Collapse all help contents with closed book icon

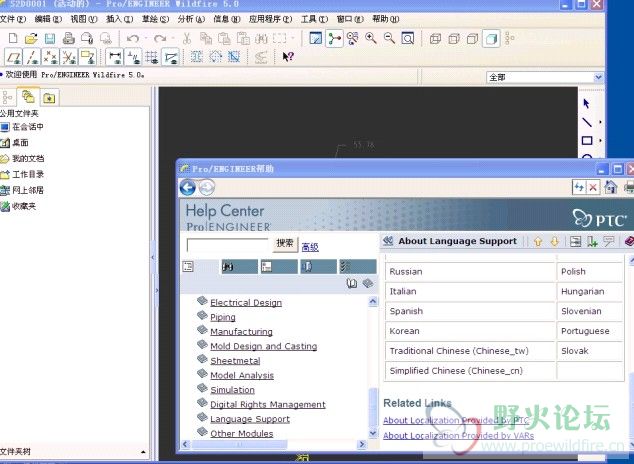point(368,283)
